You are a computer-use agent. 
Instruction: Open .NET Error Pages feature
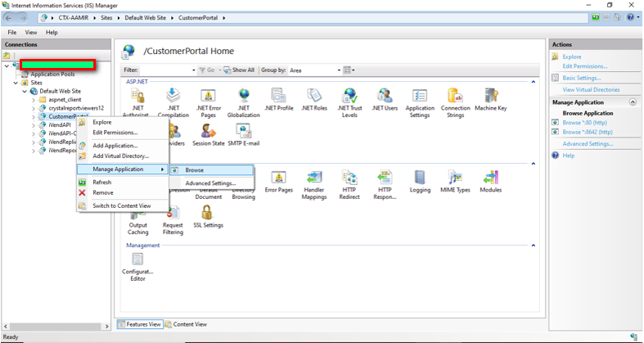point(208,103)
